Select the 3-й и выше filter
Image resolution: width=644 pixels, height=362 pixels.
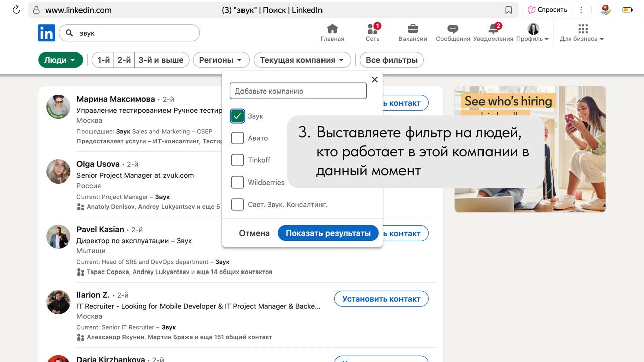(162, 60)
